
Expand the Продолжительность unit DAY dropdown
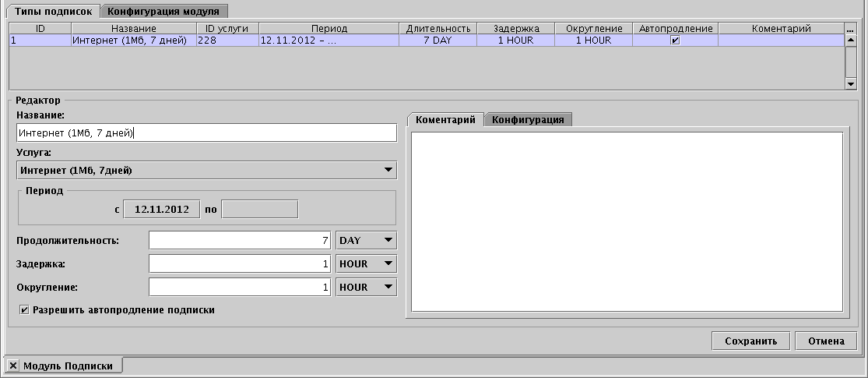366,240
